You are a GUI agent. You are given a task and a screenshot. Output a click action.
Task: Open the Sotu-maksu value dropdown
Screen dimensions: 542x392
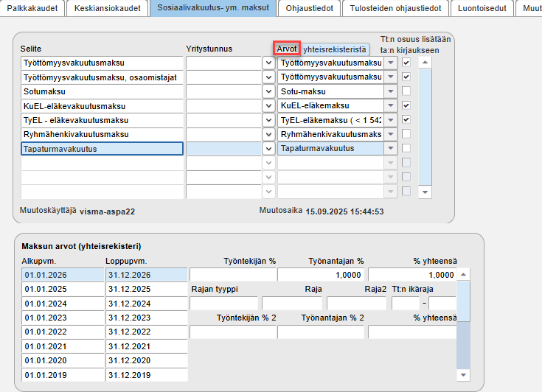391,91
